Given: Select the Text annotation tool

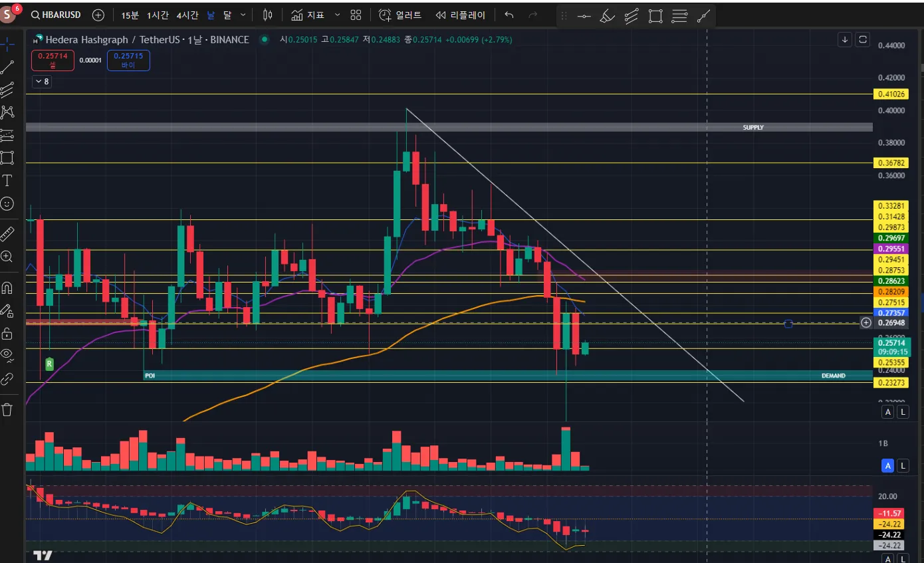Looking at the screenshot, I should pos(7,180).
